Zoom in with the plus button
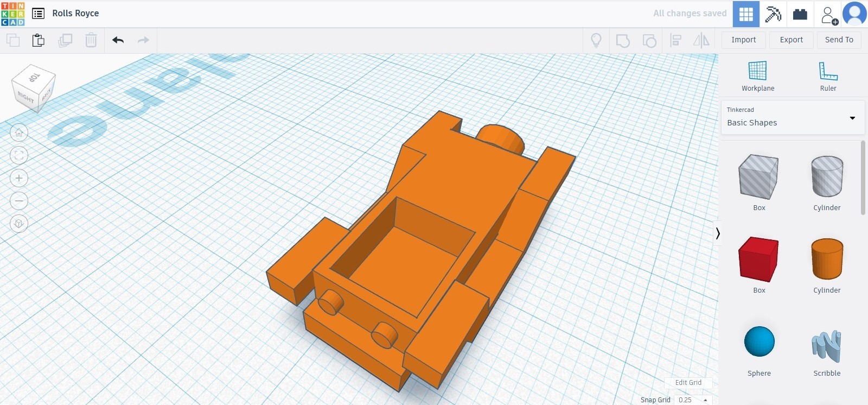868x405 pixels. pyautogui.click(x=19, y=178)
